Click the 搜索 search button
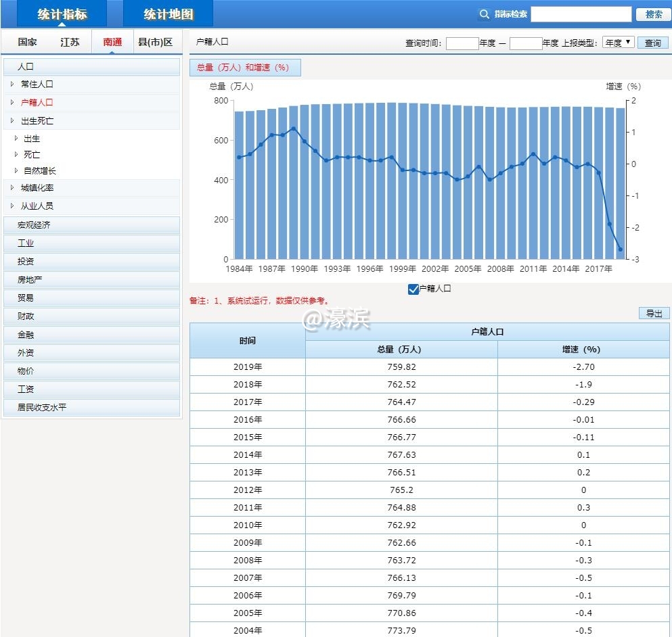 (652, 14)
